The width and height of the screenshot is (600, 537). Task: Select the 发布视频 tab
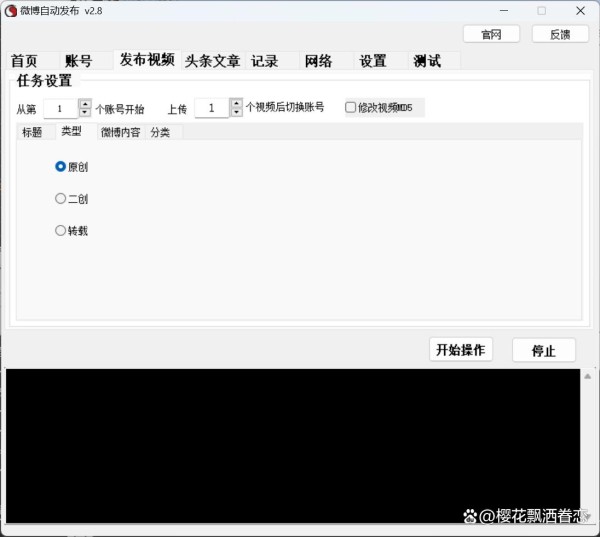[x=147, y=59]
